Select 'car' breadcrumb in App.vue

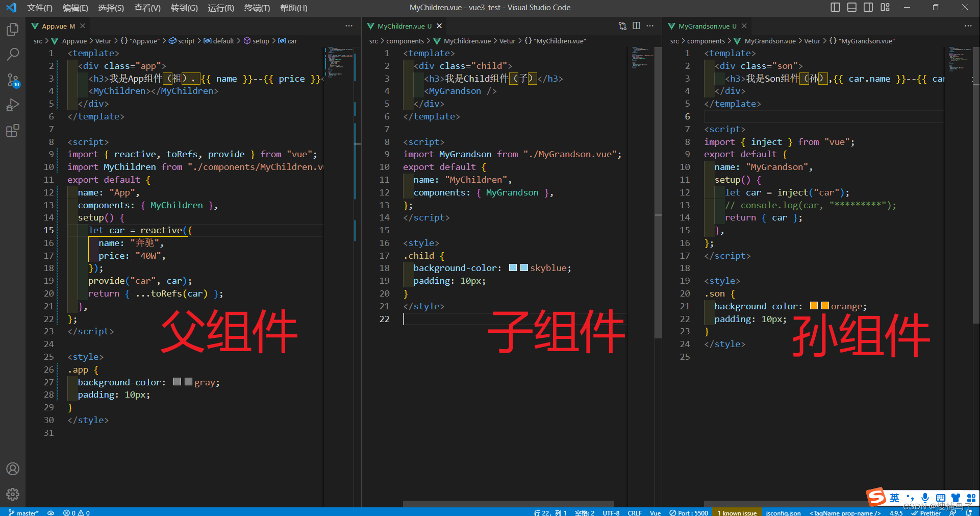287,41
